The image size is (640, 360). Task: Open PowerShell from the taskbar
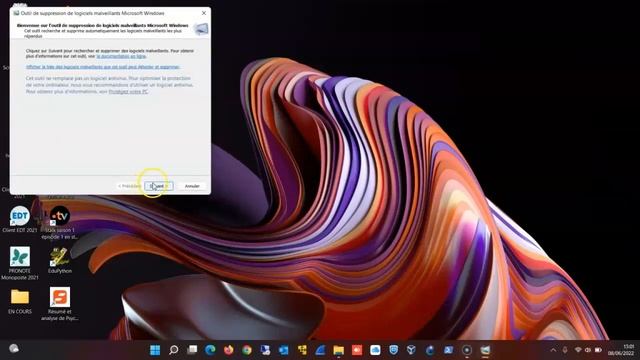click(448, 350)
